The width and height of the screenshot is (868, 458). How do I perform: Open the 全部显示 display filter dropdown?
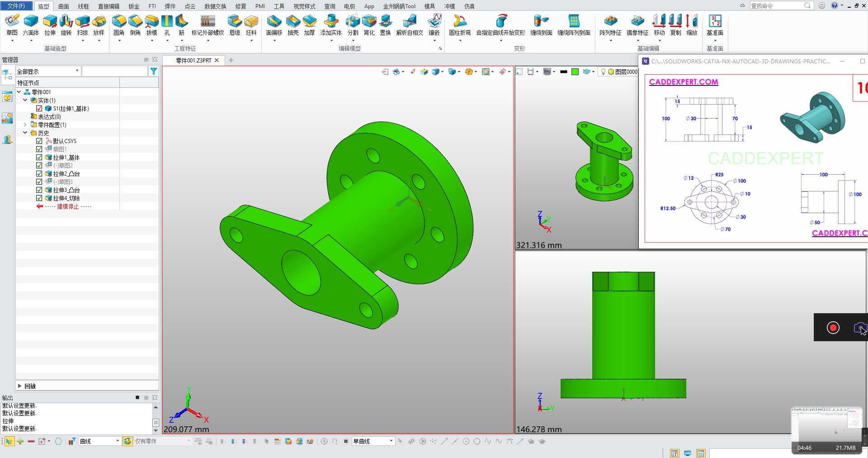point(48,71)
